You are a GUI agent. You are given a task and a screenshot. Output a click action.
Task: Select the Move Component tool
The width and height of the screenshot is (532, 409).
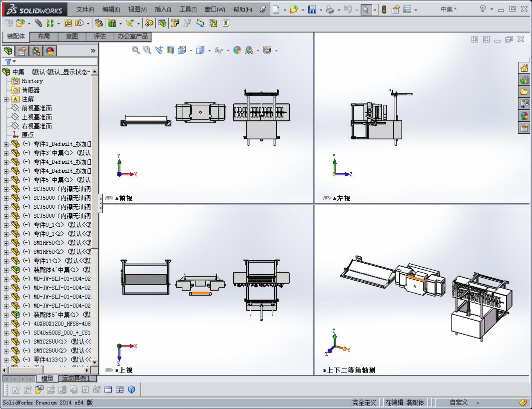pos(79,23)
